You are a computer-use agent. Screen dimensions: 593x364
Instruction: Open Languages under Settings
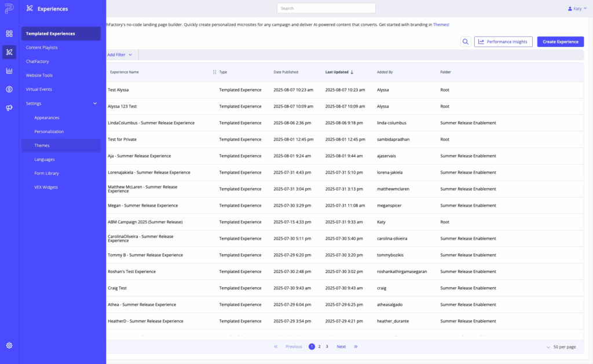[45, 160]
